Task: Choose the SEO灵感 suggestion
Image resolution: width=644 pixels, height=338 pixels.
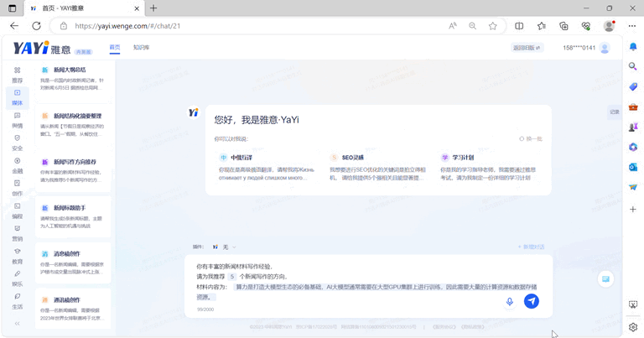Action: pyautogui.click(x=378, y=168)
